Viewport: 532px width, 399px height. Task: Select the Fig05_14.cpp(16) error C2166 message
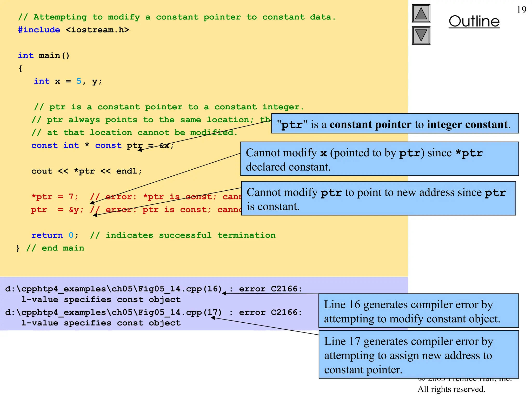[x=154, y=289]
